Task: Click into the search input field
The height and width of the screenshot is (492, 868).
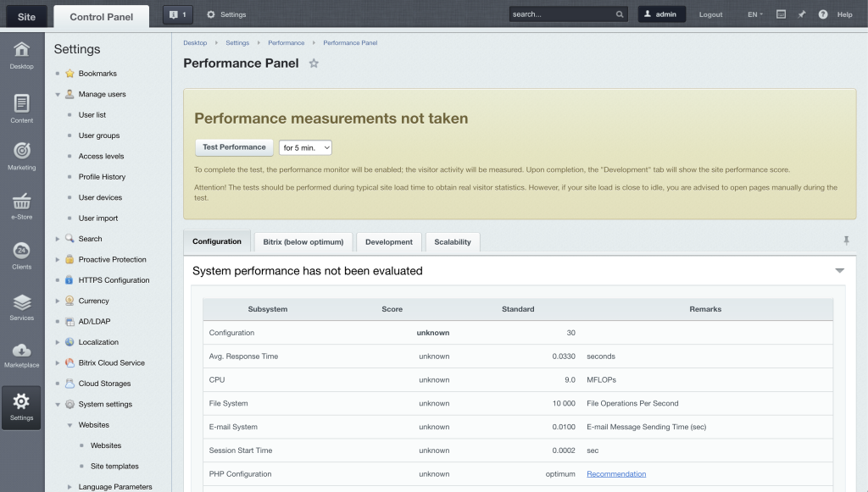Action: pyautogui.click(x=562, y=14)
